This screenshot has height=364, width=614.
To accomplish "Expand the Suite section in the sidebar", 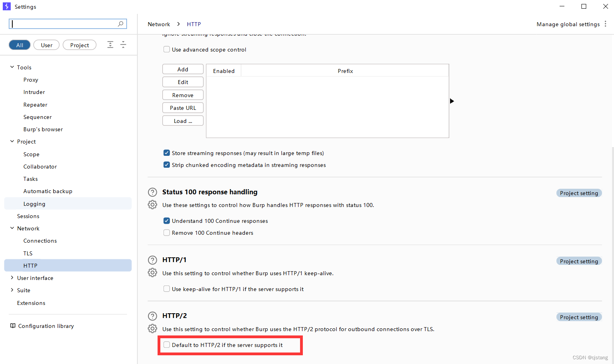I will (12, 290).
